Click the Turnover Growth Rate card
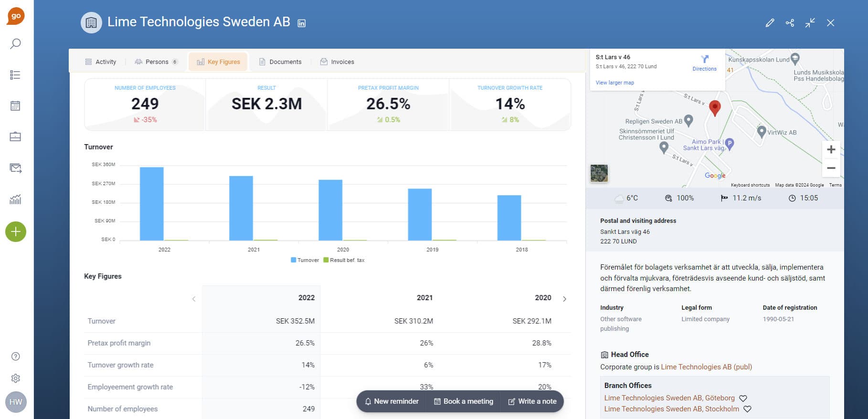Image resolution: width=868 pixels, height=419 pixels. coord(510,105)
